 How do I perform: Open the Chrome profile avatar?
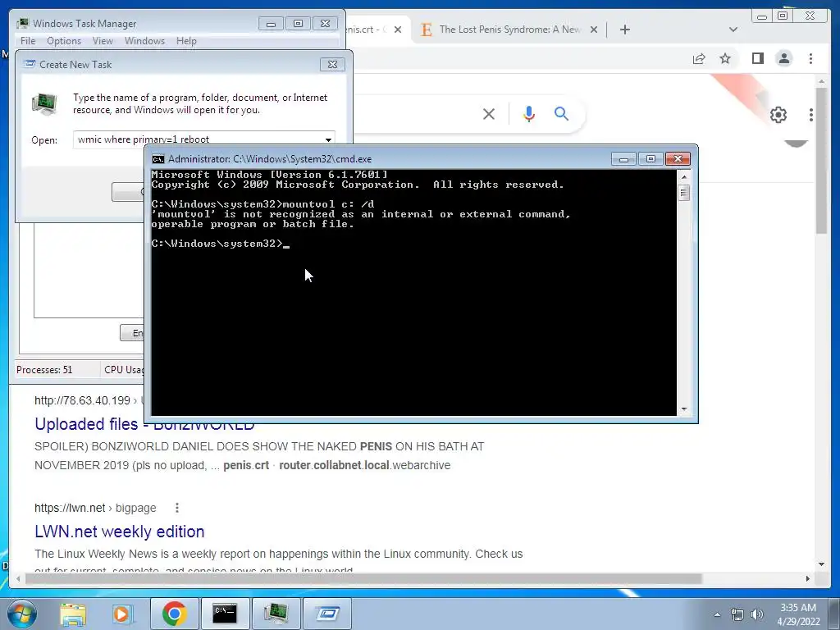(783, 58)
